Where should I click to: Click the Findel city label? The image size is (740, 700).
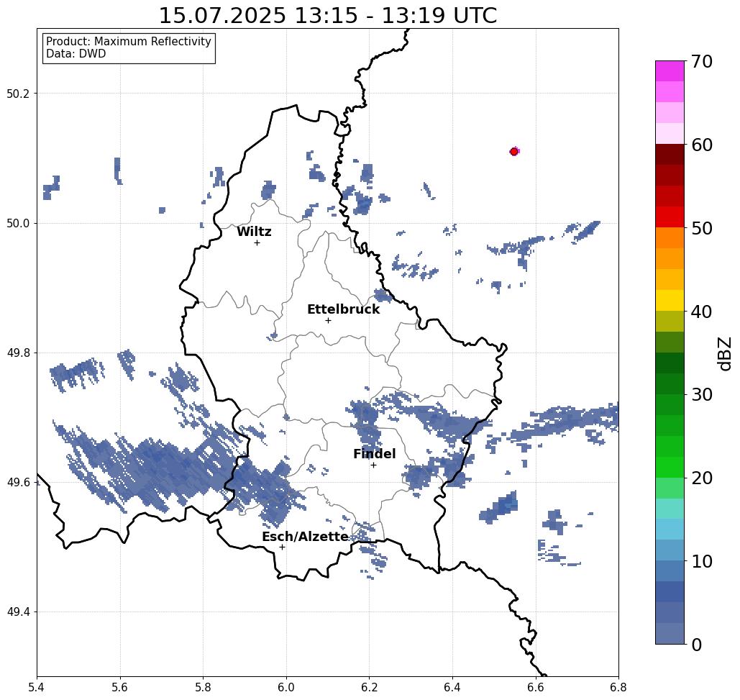374,454
